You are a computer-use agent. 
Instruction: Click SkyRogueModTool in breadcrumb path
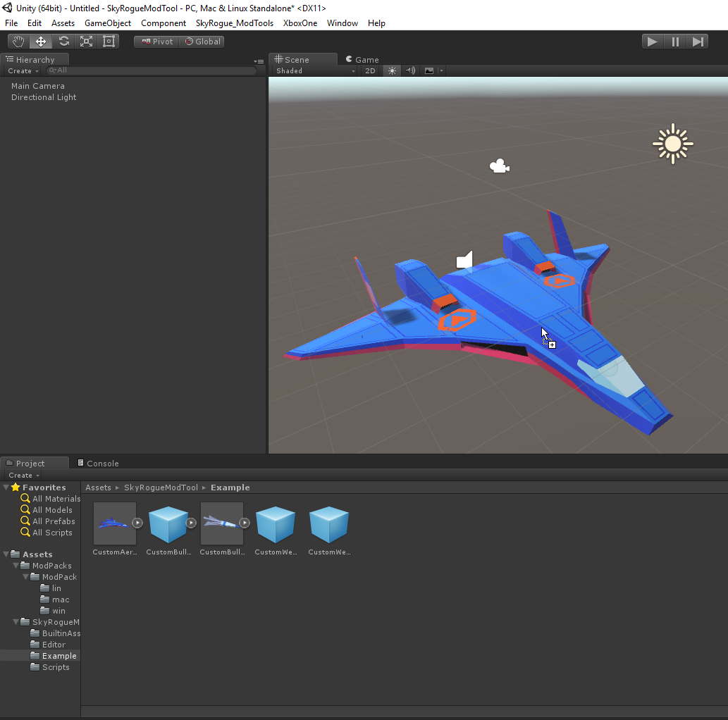(x=161, y=488)
